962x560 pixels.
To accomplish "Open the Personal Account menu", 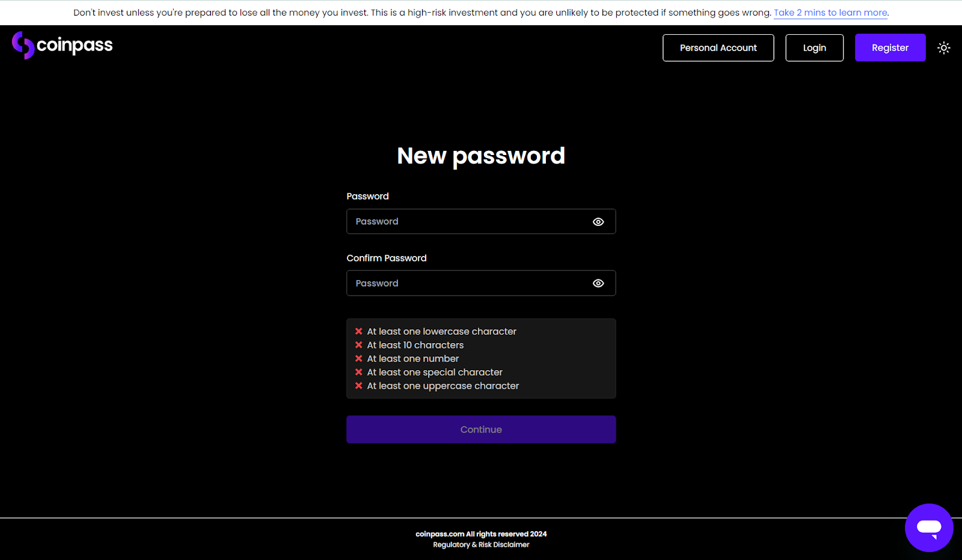I will point(718,48).
